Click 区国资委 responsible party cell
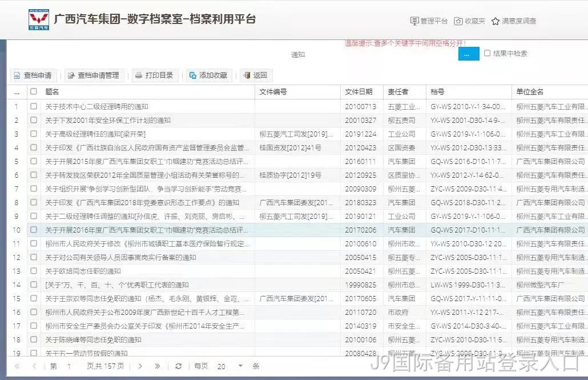The height and width of the screenshot is (380, 588). coord(402,148)
